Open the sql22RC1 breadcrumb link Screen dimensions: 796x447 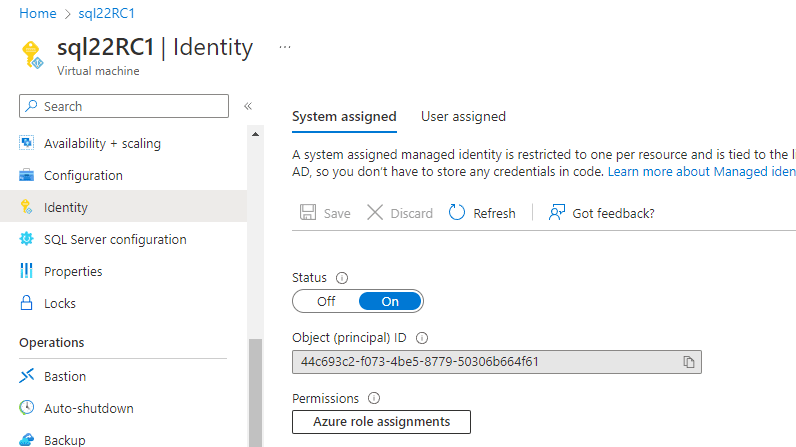pos(107,13)
